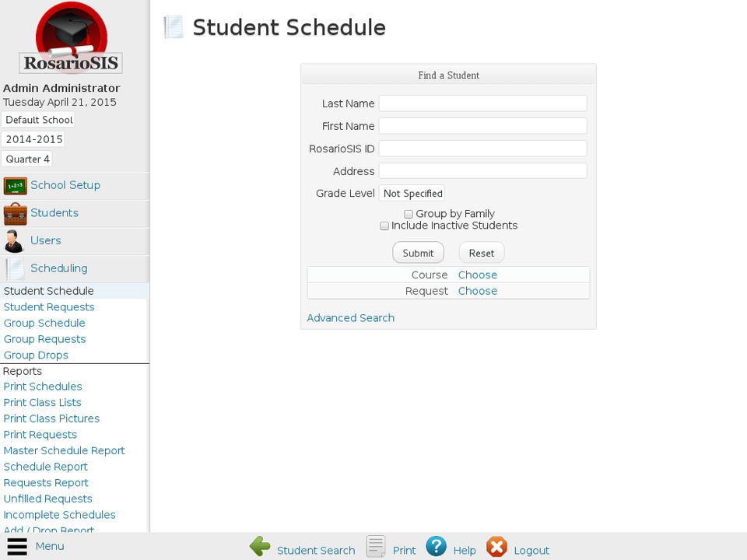Click the School Setup chalkboard icon
Image resolution: width=747 pixels, height=560 pixels.
[x=16, y=186]
